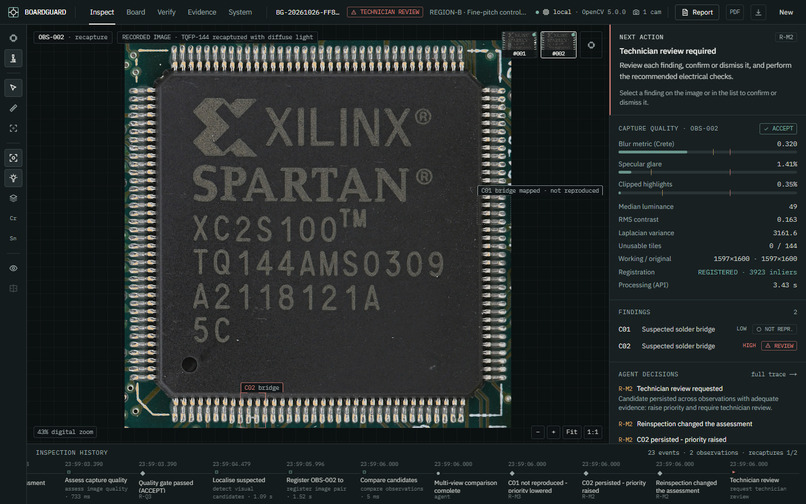This screenshot has width=806, height=504.
Task: Set zoom to 1:1
Action: tap(593, 432)
